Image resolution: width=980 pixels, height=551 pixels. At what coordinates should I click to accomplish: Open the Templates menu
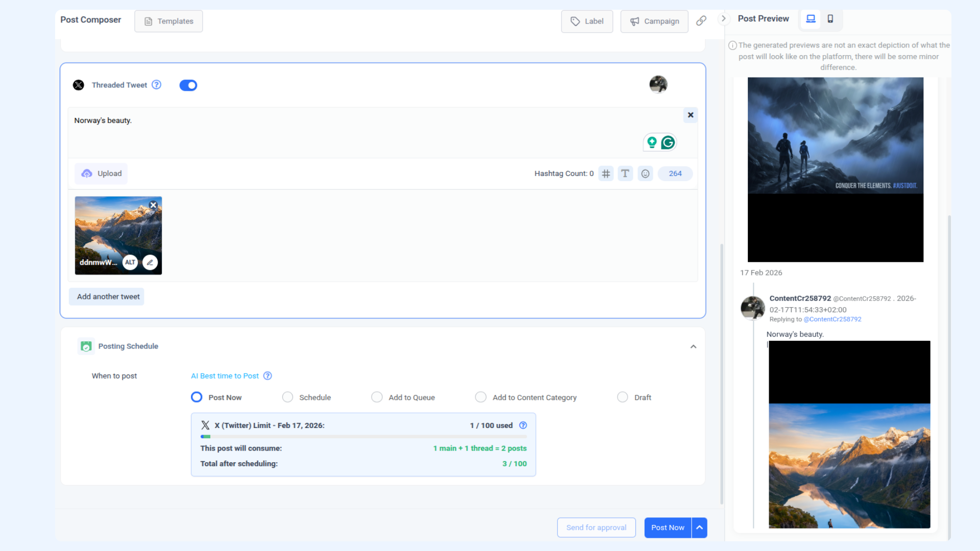[x=168, y=21]
